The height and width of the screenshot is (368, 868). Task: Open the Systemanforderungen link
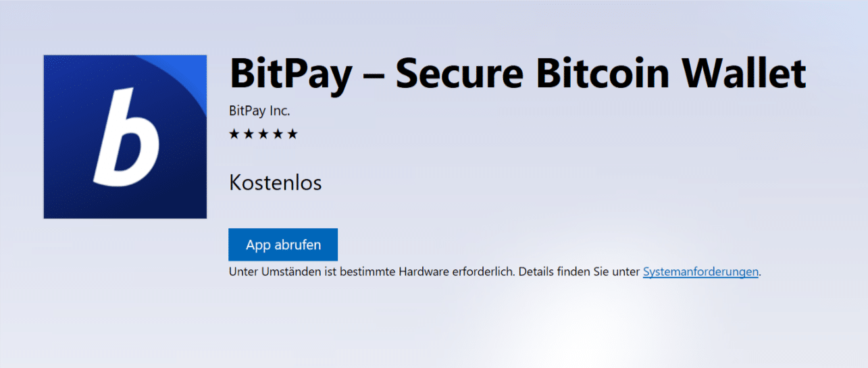click(700, 272)
